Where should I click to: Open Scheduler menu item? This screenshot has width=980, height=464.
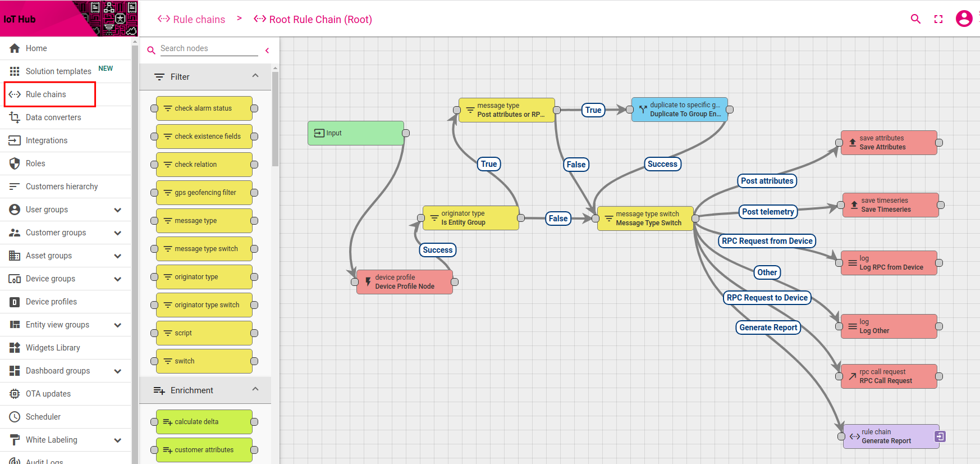(x=65, y=417)
